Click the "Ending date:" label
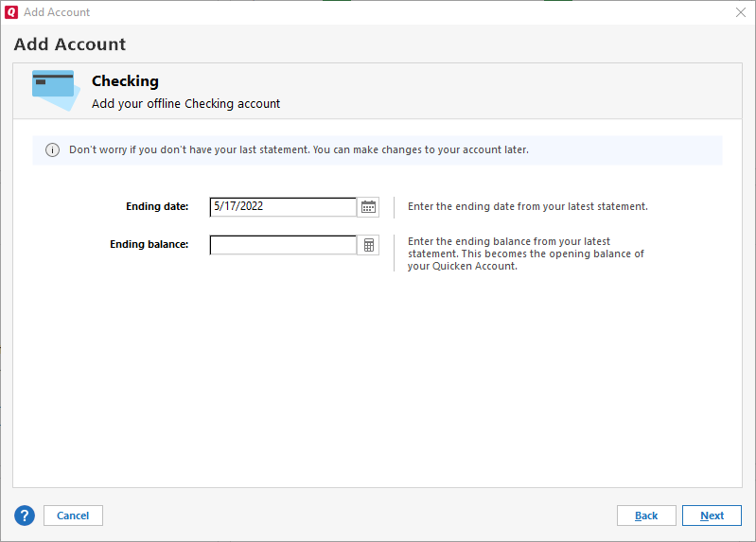The width and height of the screenshot is (756, 542). click(157, 206)
